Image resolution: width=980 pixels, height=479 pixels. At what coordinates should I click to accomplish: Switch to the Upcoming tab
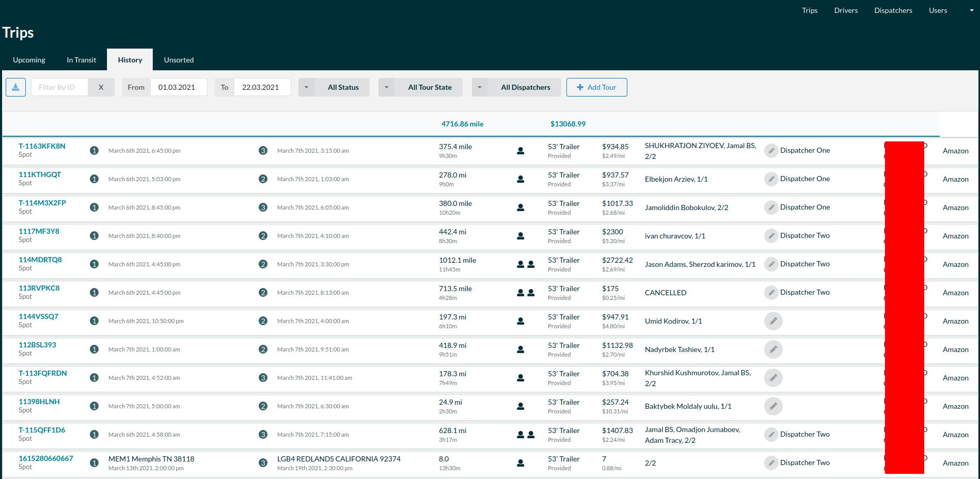point(29,60)
